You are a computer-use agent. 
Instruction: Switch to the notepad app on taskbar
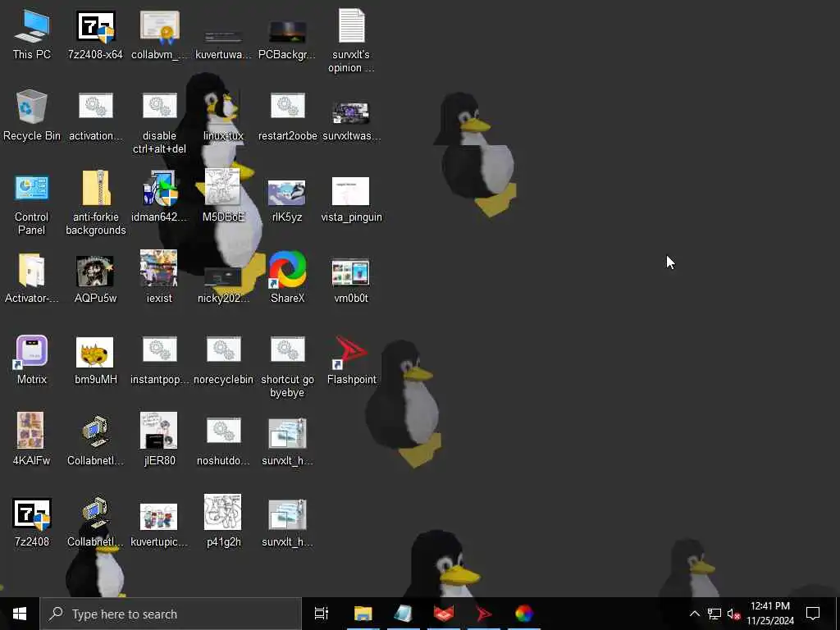pos(404,614)
